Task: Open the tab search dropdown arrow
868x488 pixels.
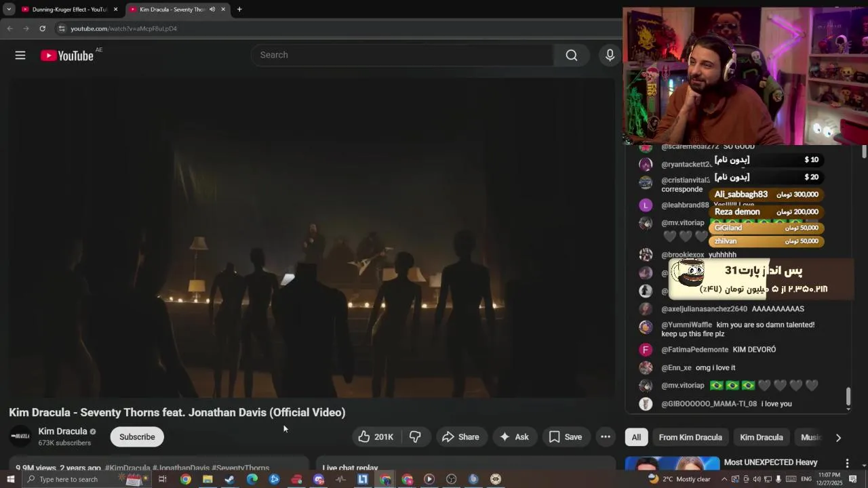Action: click(x=9, y=9)
